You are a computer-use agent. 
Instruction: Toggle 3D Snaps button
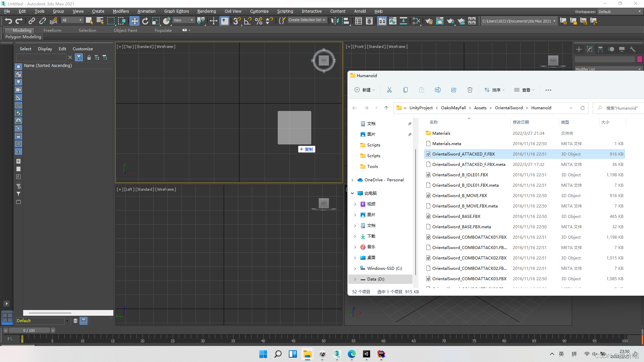click(x=237, y=21)
